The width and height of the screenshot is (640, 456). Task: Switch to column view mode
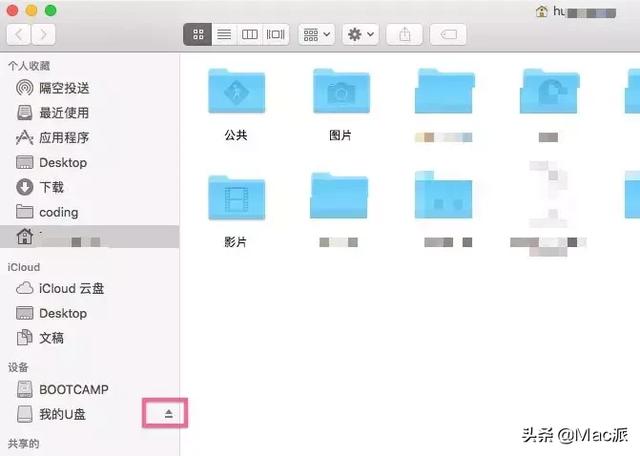pos(249,34)
